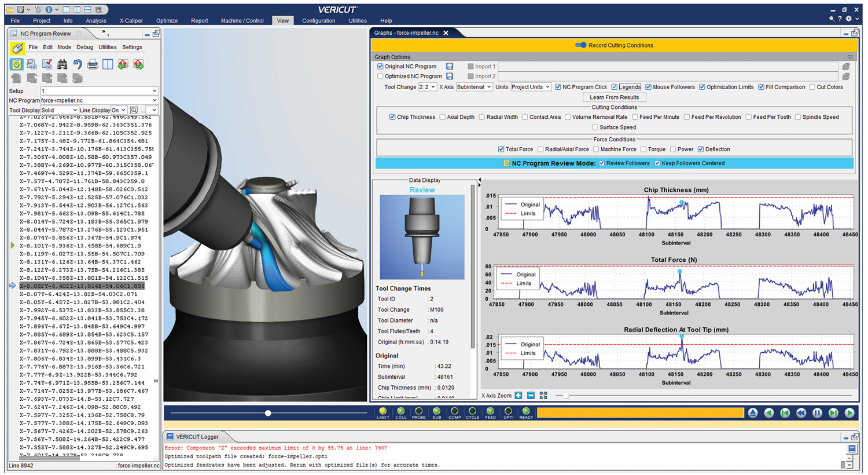Enable the Axial Depth checkbox
868x475 pixels.
(x=443, y=117)
